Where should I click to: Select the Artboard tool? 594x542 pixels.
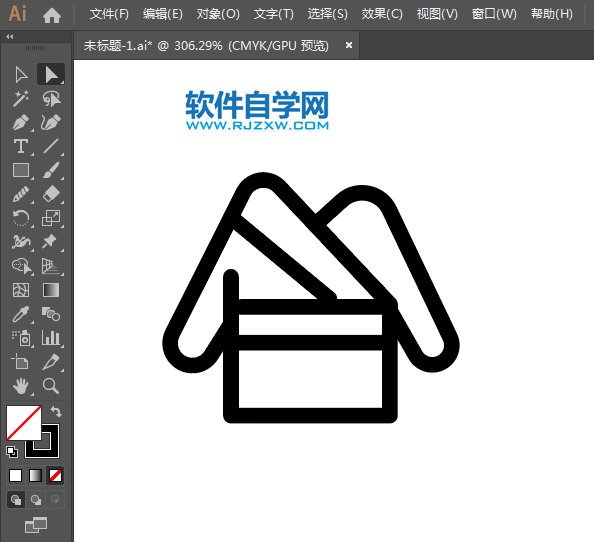click(x=21, y=362)
